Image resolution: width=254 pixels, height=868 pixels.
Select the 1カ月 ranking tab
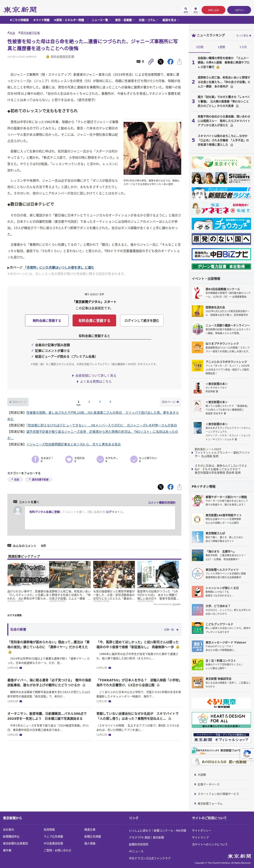click(243, 47)
